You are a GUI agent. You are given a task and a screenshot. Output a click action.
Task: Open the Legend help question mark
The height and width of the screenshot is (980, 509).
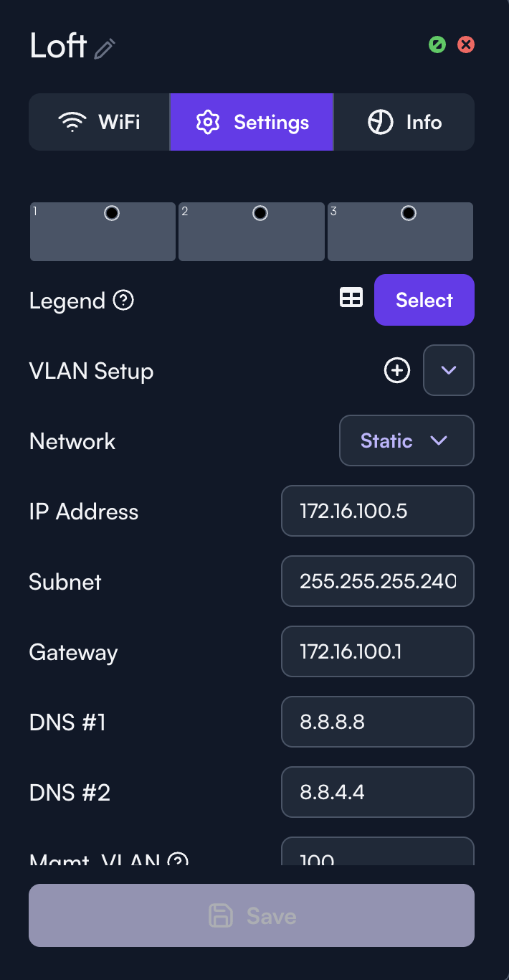coord(123,300)
